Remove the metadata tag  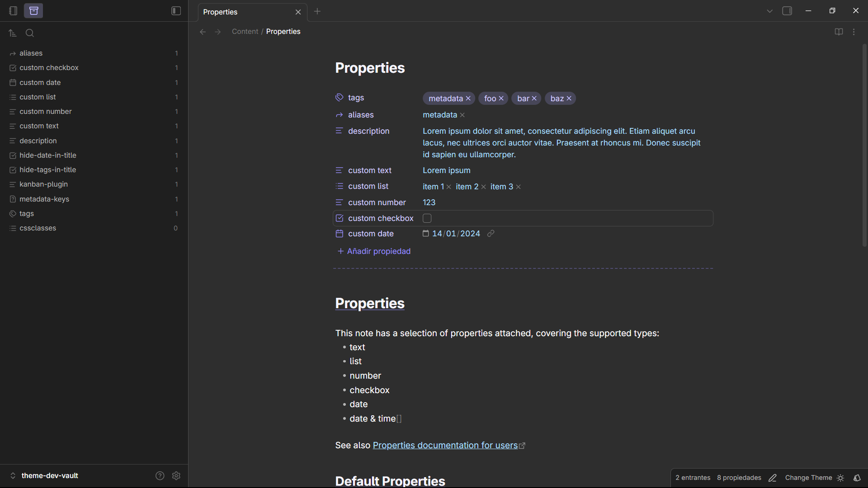[468, 99]
